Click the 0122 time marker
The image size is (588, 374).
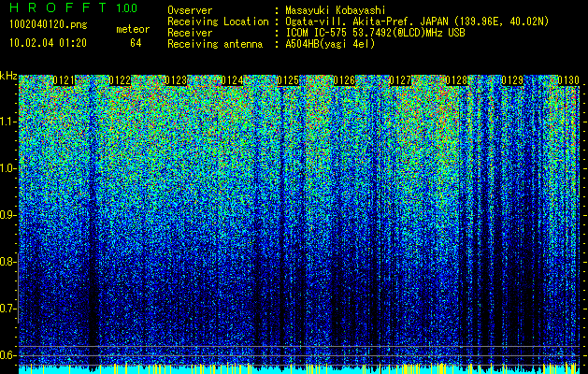pos(120,80)
